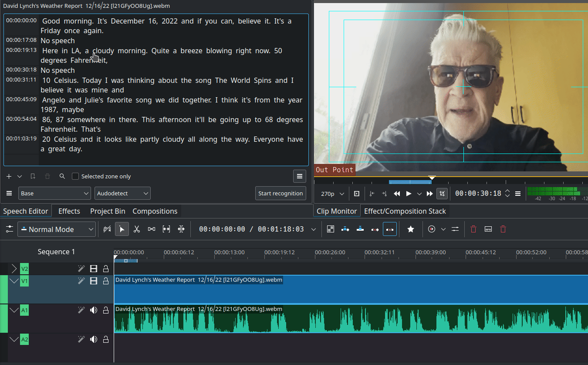Activate the Spacer tool in timeline toolbar
588x365 pixels.
pos(152,229)
